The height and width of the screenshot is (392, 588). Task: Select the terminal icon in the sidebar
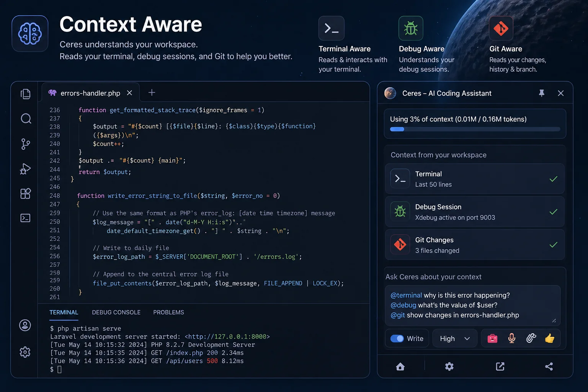25,218
